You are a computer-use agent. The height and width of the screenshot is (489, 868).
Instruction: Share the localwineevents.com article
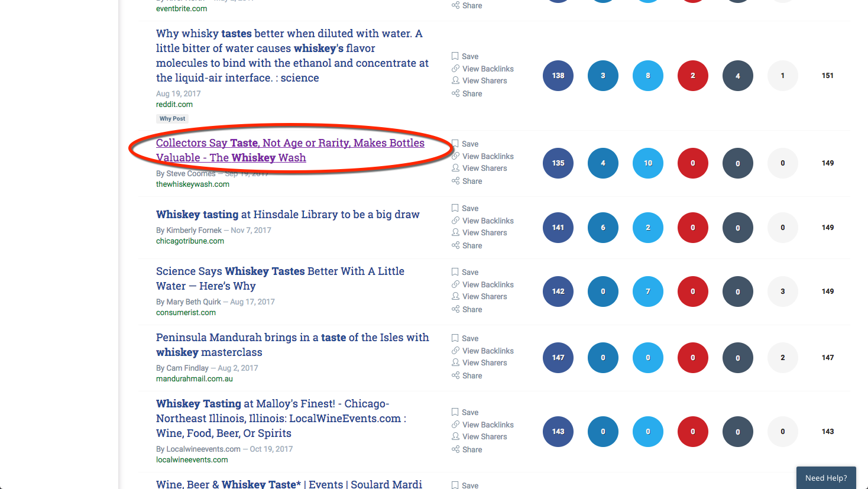point(467,449)
